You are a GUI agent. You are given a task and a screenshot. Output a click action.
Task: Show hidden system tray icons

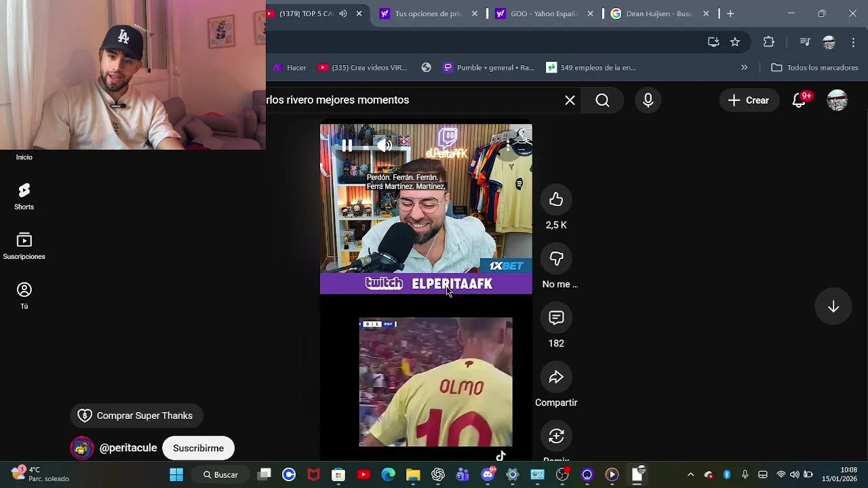coord(690,474)
